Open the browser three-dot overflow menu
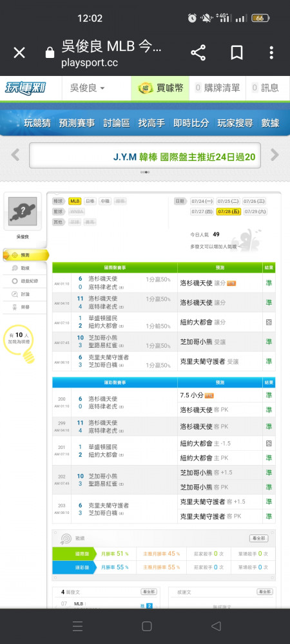Image resolution: width=290 pixels, height=644 pixels. (x=271, y=53)
